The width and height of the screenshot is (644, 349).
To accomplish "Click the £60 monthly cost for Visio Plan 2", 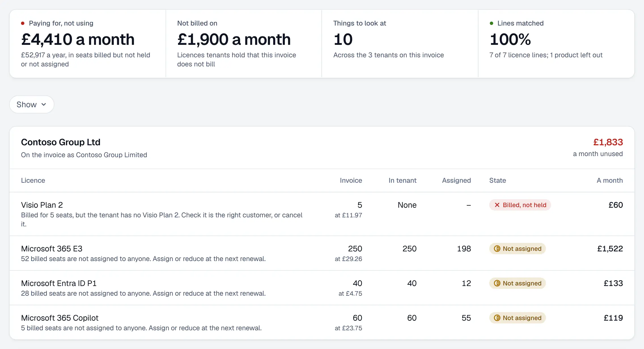I will (616, 205).
